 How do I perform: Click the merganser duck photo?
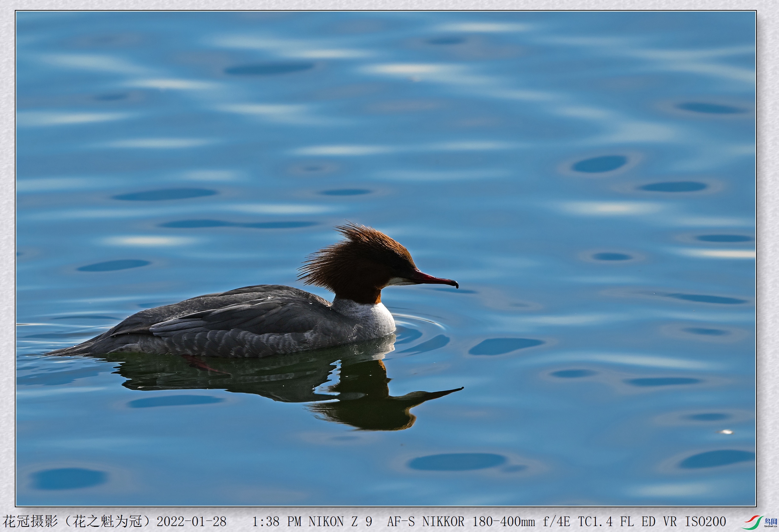pyautogui.click(x=386, y=259)
